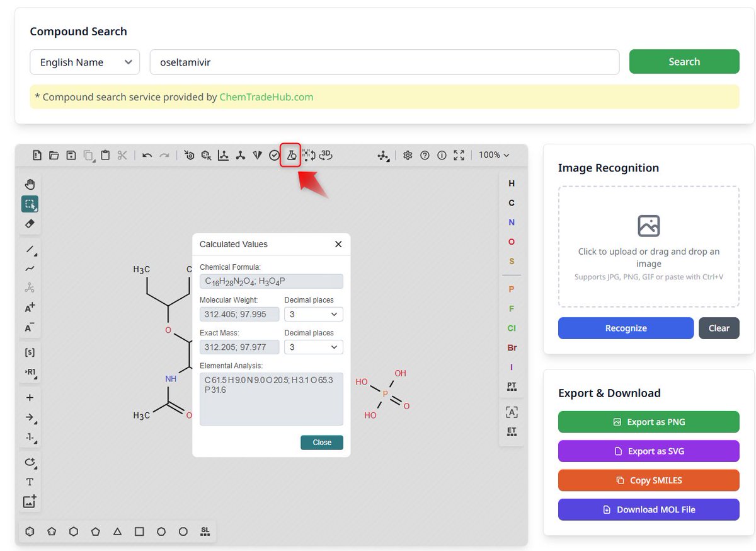Select the Hand pan tool
This screenshot has height=551, width=756.
pos(30,185)
